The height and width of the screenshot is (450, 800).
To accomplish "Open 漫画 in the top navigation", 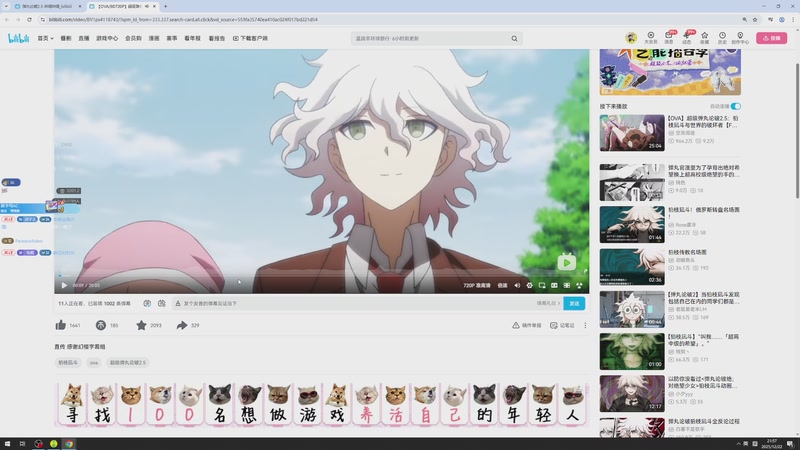I will click(x=154, y=38).
